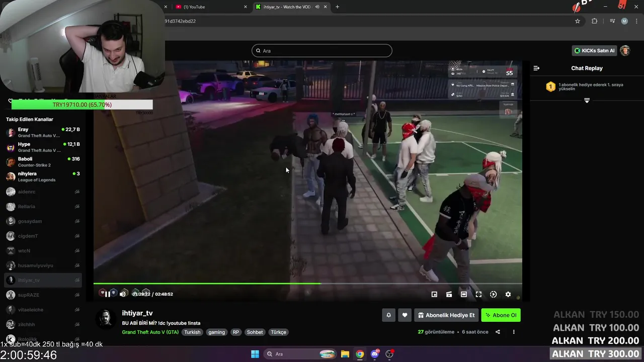Follow the channel with the heart button

tap(405, 315)
